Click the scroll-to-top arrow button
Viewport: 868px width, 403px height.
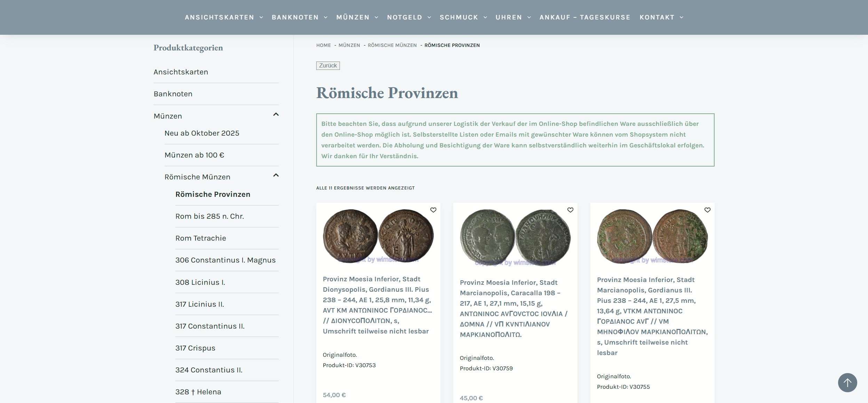coord(847,383)
